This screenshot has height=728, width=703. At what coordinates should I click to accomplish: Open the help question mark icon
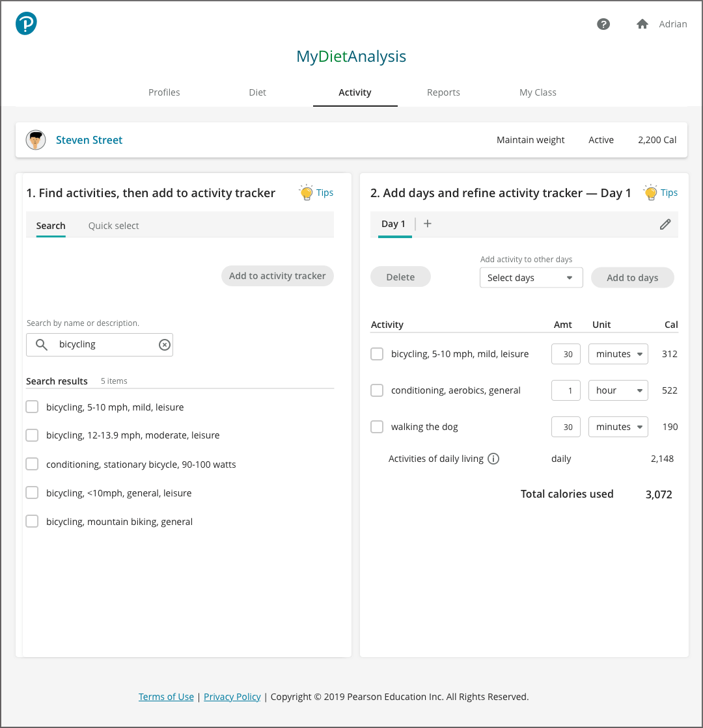point(603,24)
